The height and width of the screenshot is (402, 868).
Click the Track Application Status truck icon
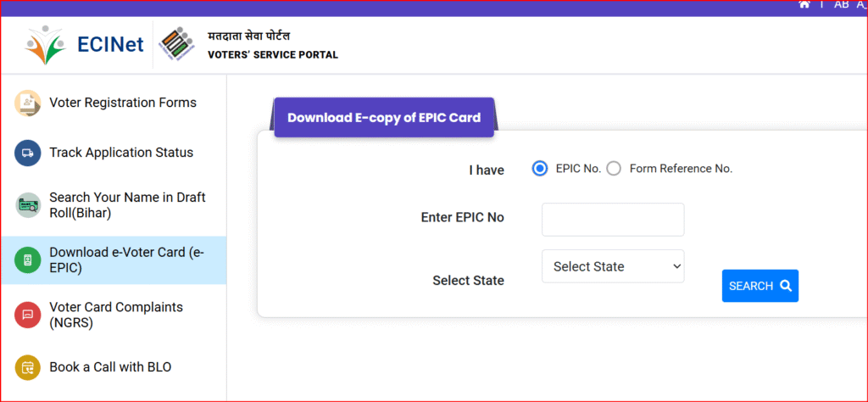coord(28,153)
